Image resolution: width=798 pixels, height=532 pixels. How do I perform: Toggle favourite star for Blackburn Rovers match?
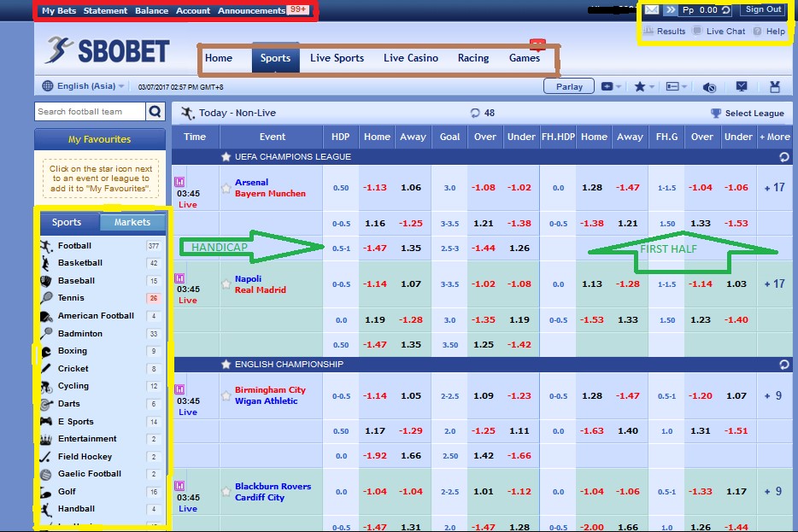coord(226,492)
